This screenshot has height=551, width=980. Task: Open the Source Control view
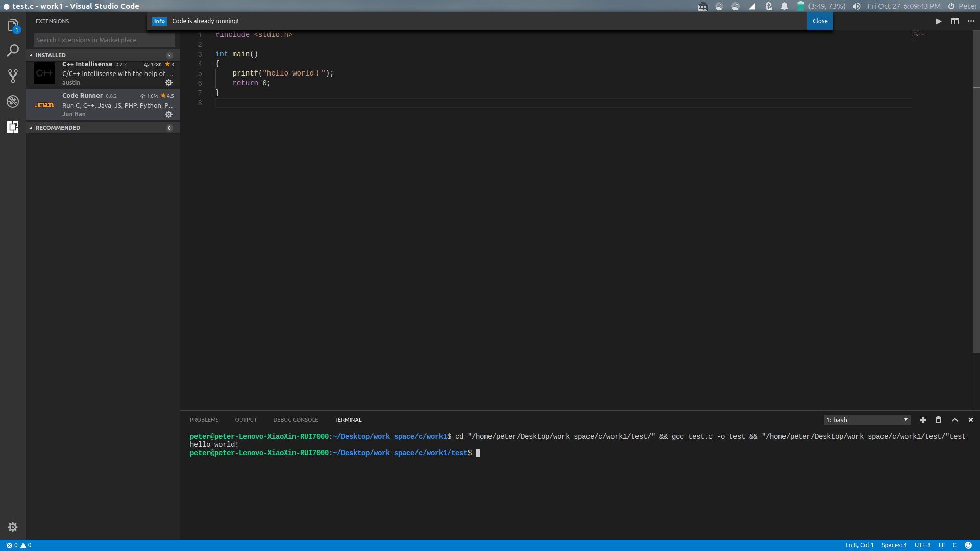pyautogui.click(x=13, y=76)
